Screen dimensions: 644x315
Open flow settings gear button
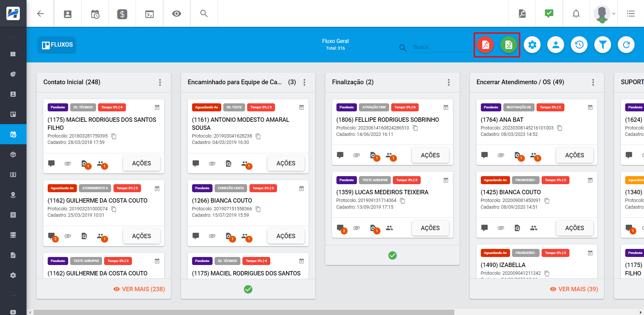coord(532,45)
